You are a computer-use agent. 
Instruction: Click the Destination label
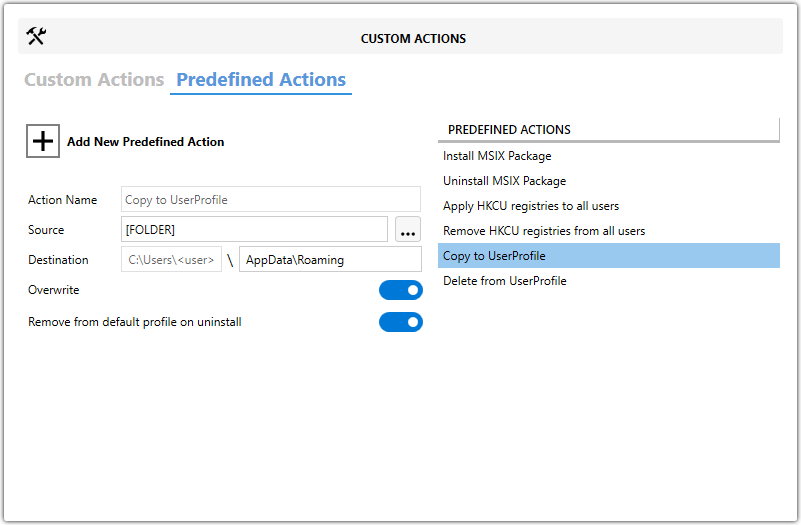tap(58, 259)
